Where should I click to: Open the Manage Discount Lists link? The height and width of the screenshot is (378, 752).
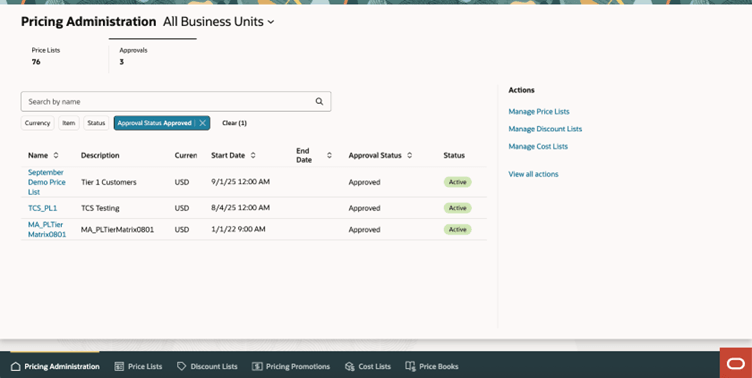pyautogui.click(x=545, y=129)
